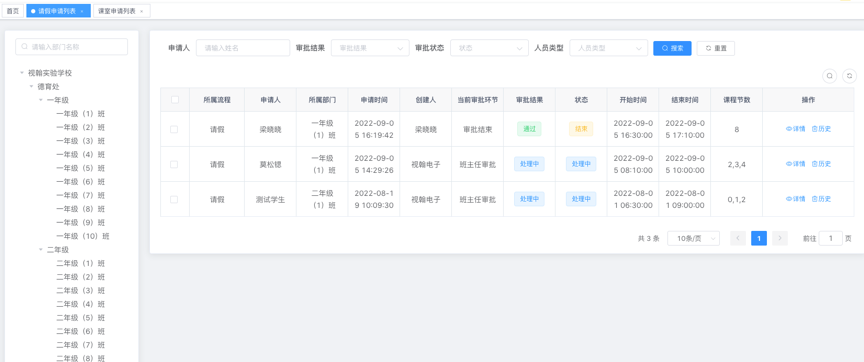Collapse the 一年级 tree node
The image size is (864, 362).
[x=41, y=100]
